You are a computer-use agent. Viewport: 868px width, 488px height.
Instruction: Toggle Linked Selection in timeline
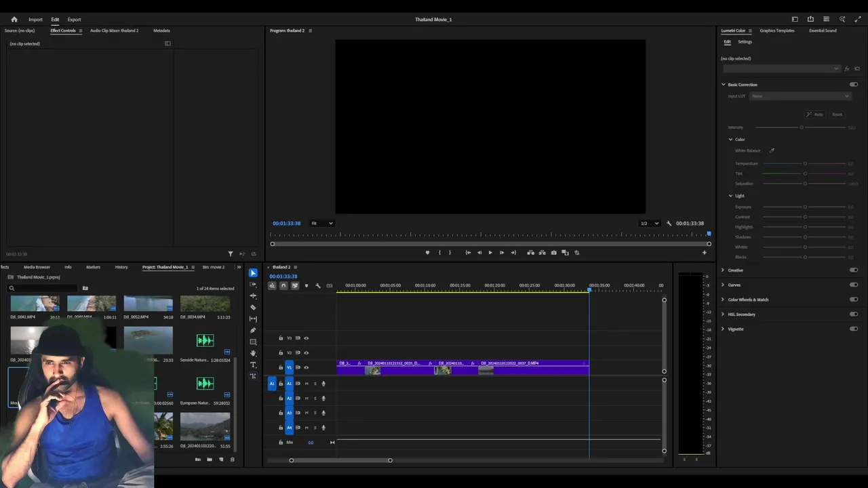point(295,285)
